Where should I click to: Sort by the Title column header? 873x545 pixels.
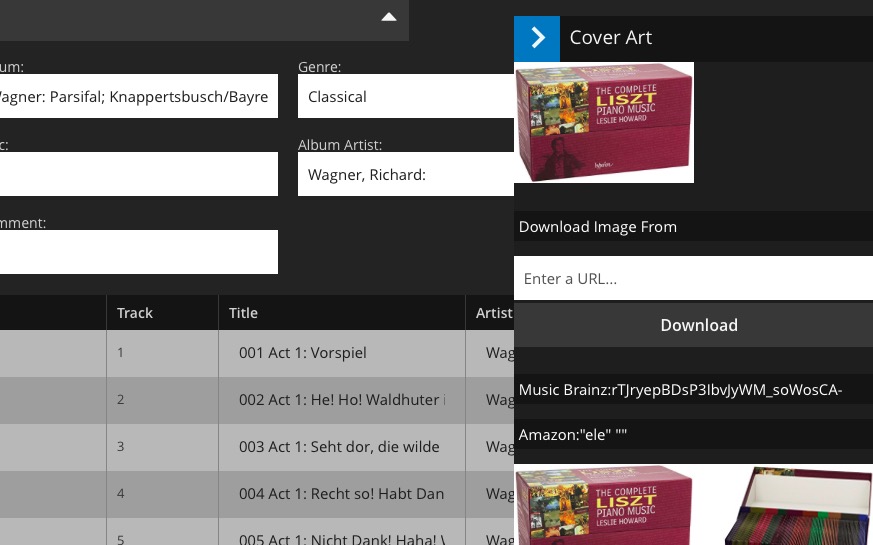[341, 313]
